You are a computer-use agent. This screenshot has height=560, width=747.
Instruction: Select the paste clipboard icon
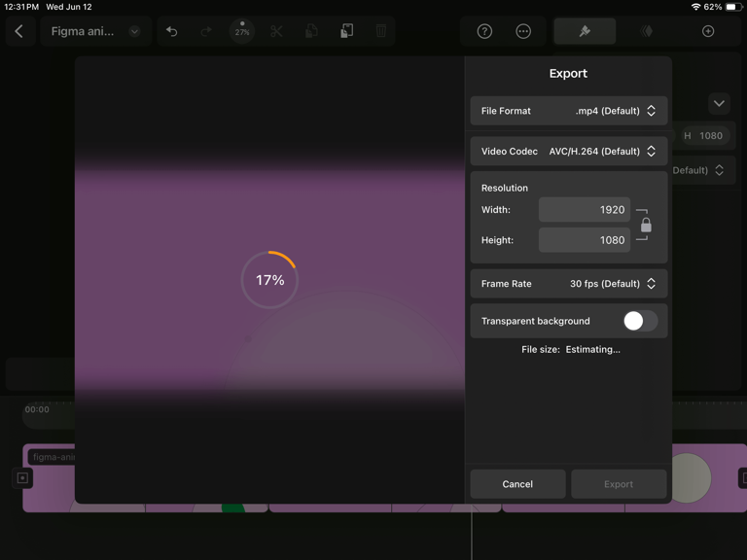tap(346, 31)
